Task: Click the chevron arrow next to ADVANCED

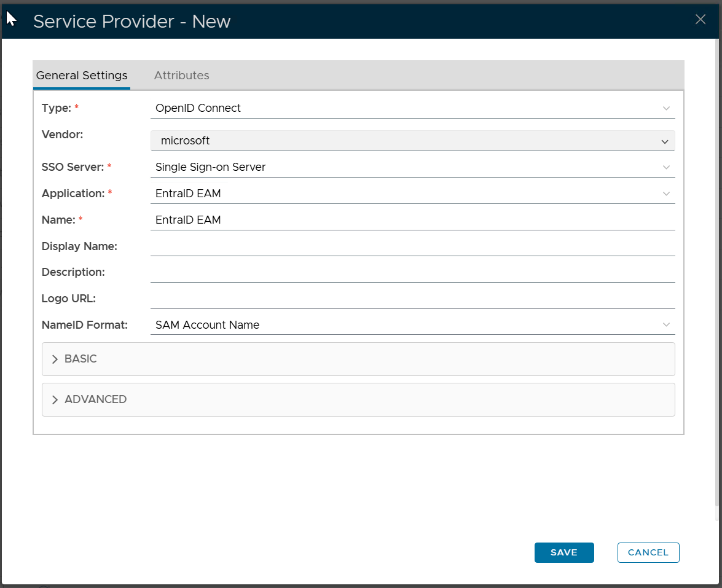Action: pos(55,400)
